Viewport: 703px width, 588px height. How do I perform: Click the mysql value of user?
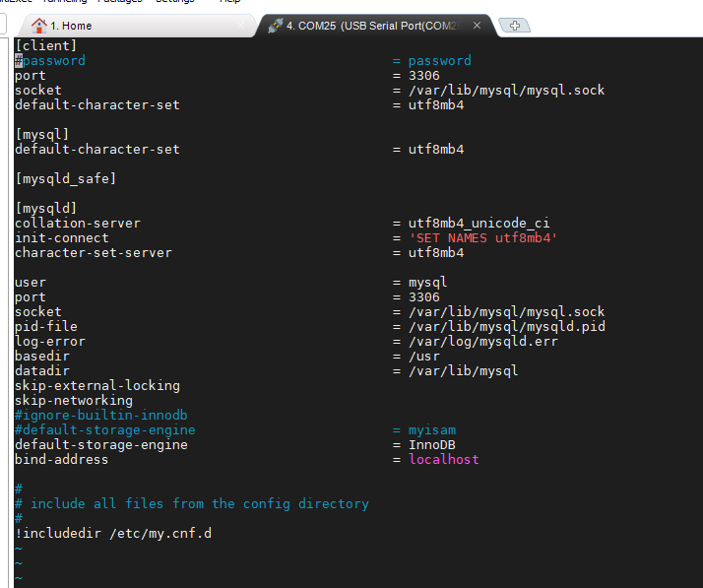coord(427,282)
